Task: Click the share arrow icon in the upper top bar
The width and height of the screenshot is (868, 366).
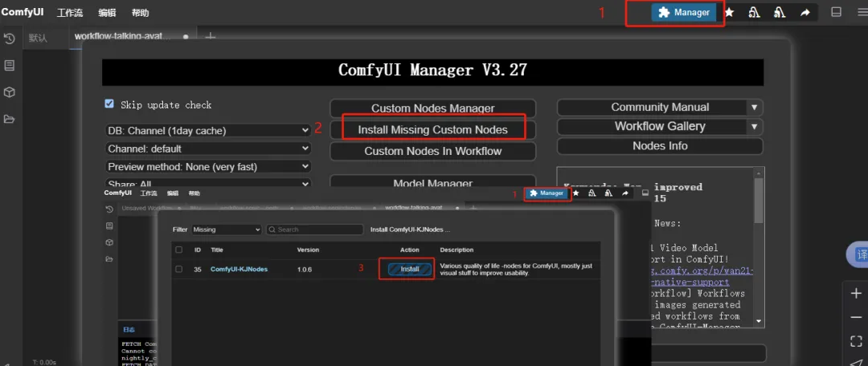Action: pos(805,12)
